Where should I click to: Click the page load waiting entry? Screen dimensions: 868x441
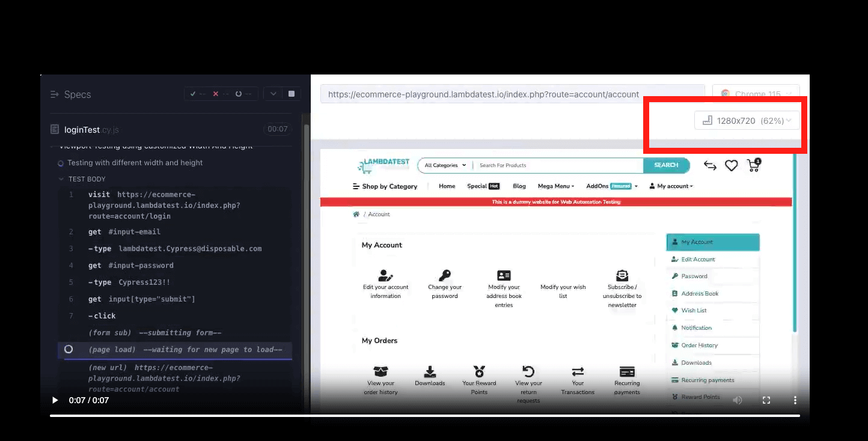(x=175, y=350)
